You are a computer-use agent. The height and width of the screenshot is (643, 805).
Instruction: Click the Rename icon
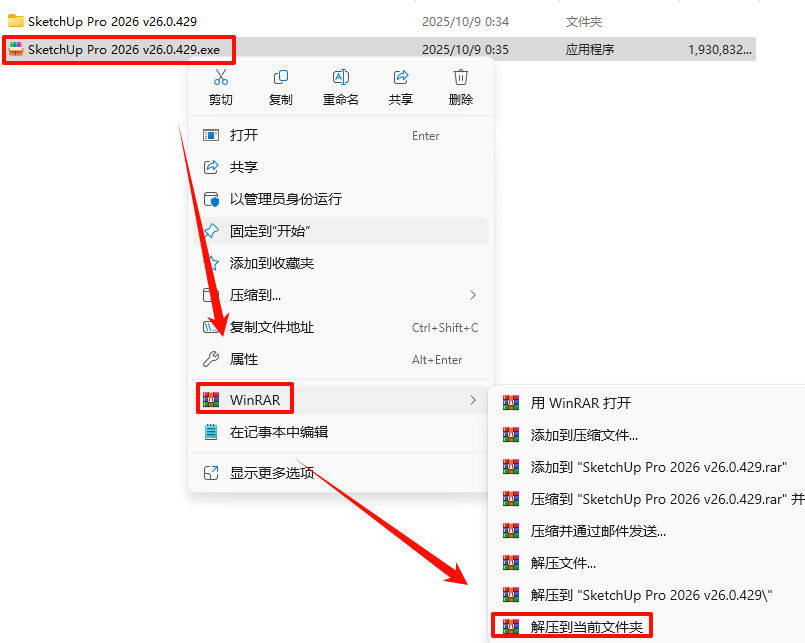(341, 78)
